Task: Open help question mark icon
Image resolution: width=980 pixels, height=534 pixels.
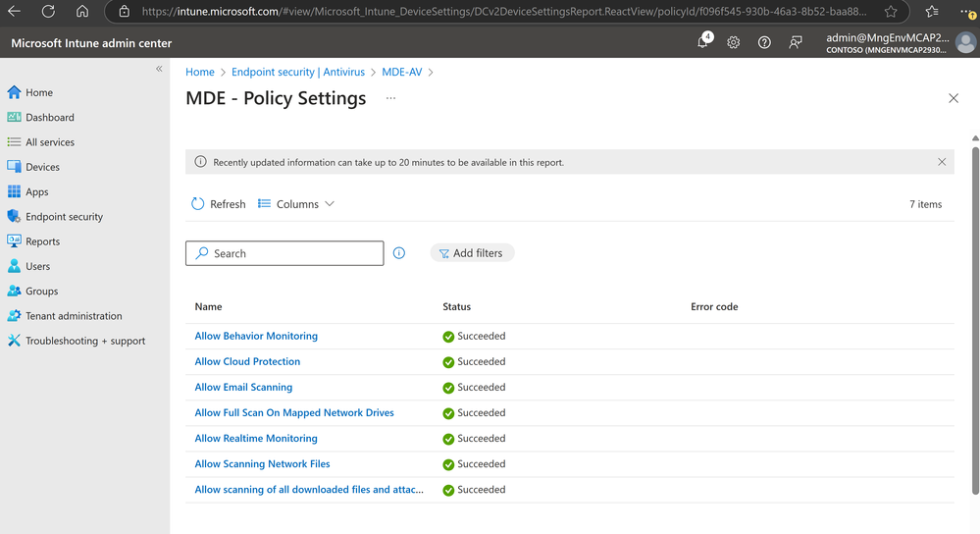Action: point(764,42)
